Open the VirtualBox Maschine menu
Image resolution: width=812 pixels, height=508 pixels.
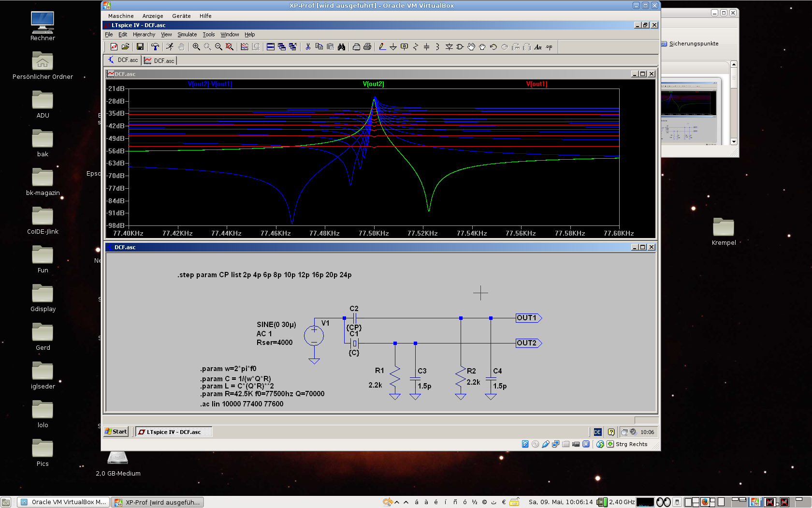121,16
